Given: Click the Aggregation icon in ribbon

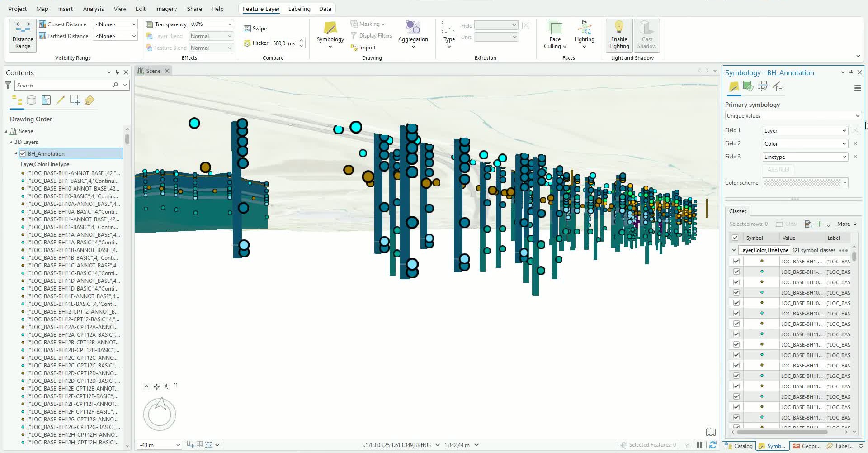Looking at the screenshot, I should click(x=413, y=27).
